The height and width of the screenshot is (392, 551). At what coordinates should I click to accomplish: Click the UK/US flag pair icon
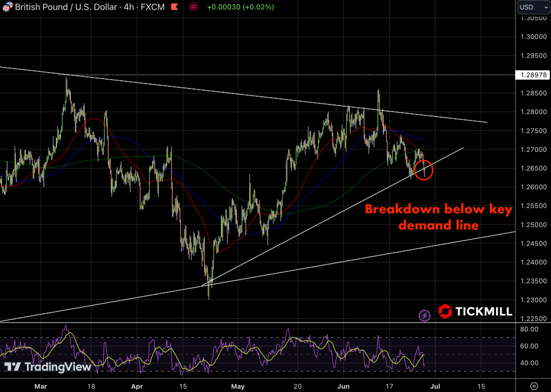[x=7, y=7]
